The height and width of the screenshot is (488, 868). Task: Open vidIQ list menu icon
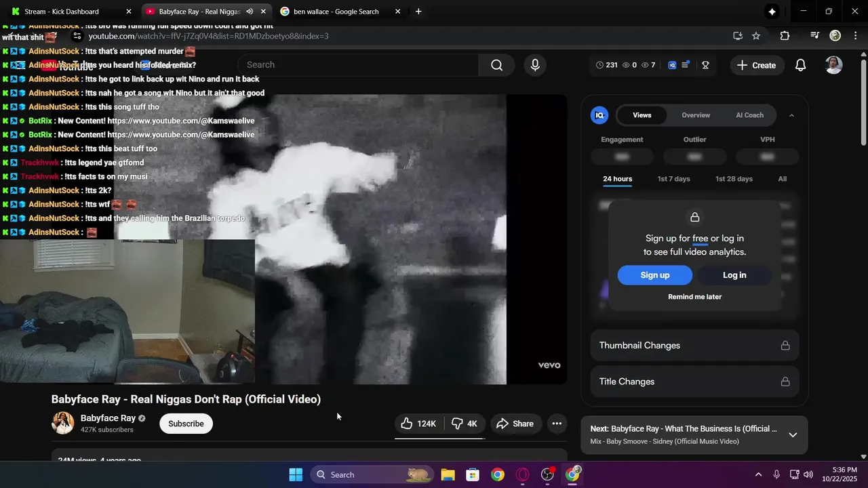686,64
